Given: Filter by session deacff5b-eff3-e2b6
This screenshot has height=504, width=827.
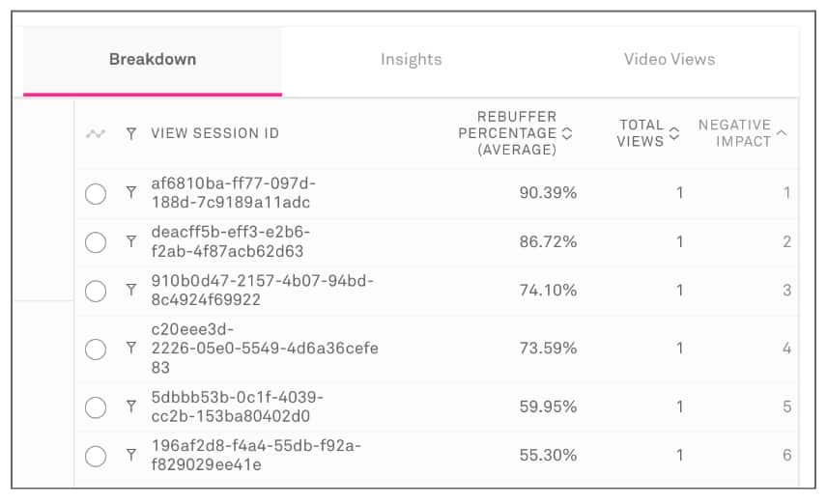Looking at the screenshot, I should [131, 241].
